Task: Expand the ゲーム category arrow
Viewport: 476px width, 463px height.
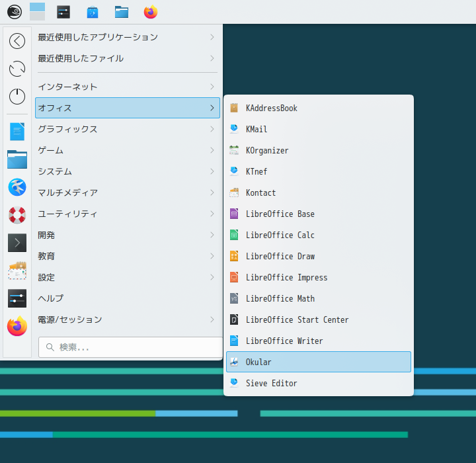Action: pyautogui.click(x=212, y=150)
